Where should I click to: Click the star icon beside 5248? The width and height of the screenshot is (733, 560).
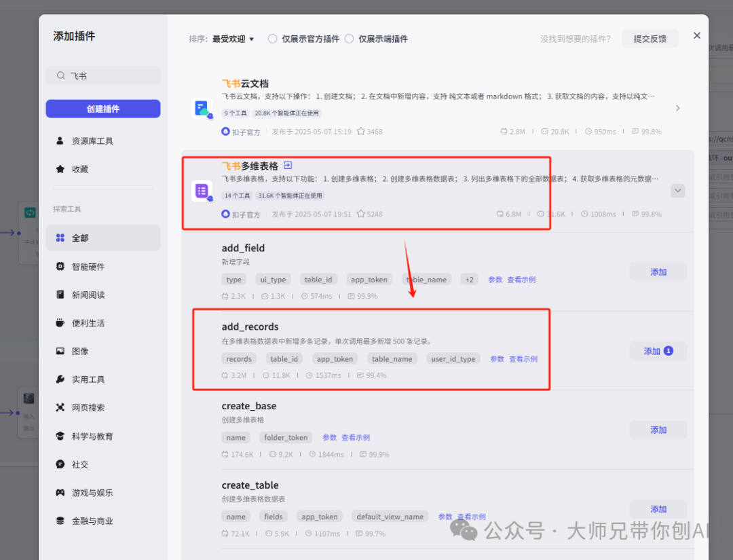tap(361, 214)
